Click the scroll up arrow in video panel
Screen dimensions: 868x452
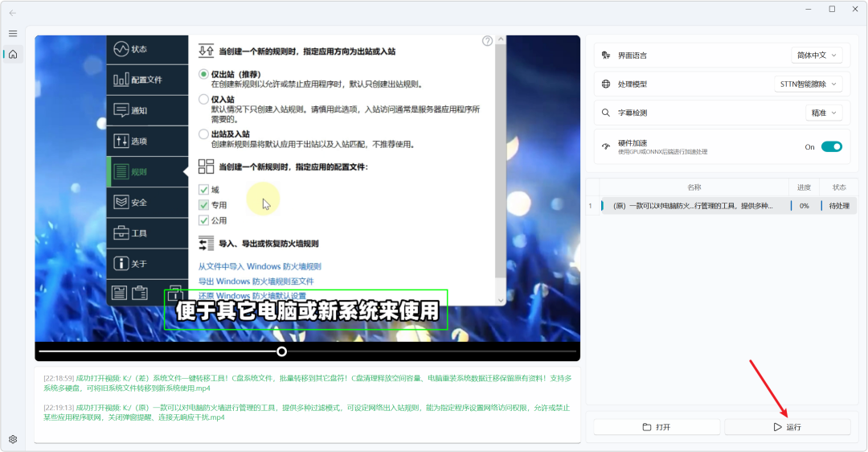(x=501, y=40)
